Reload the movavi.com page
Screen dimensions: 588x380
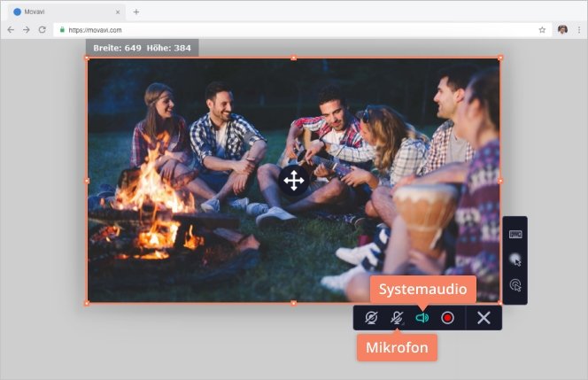(43, 29)
